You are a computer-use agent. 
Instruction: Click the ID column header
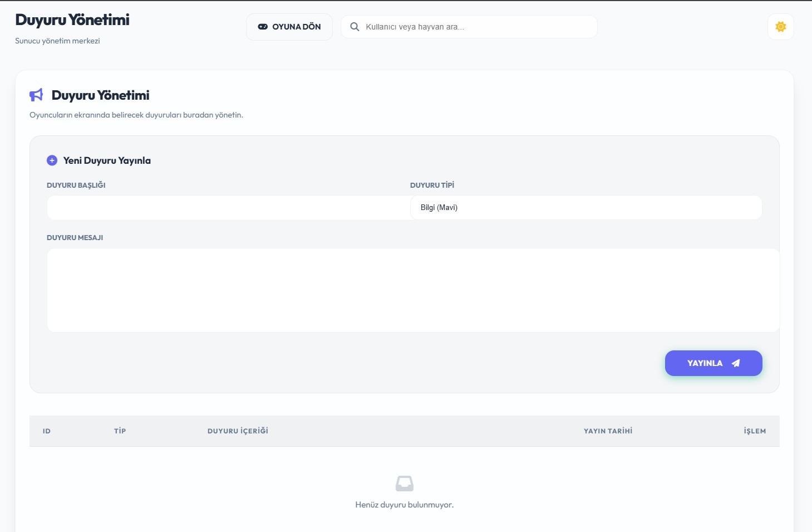tap(47, 431)
